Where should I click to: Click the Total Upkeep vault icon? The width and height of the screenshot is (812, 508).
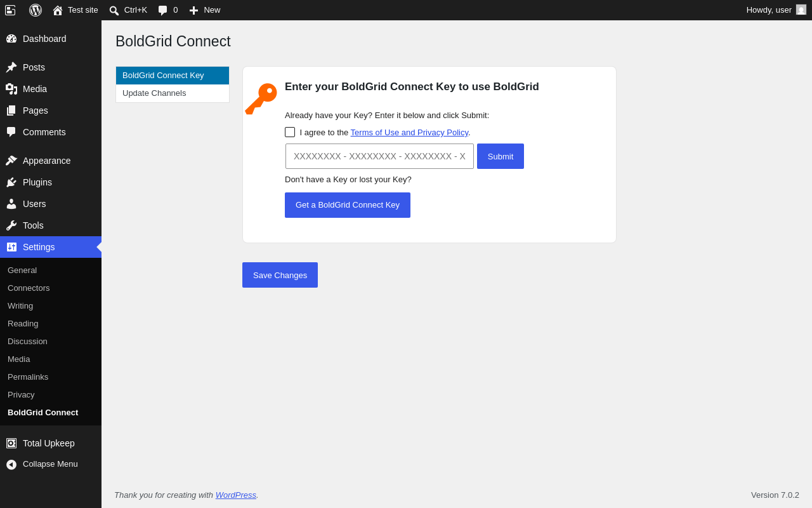[11, 443]
